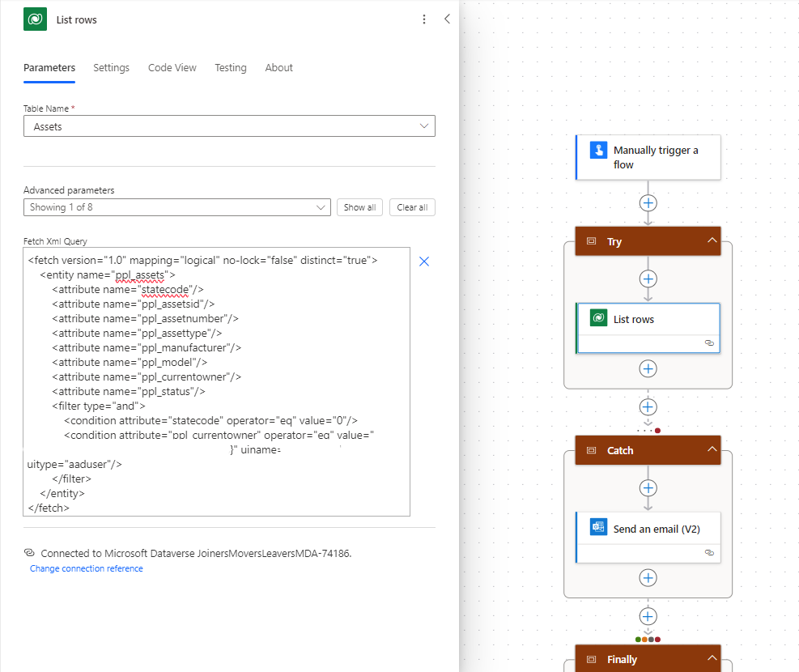Collapse the Try scope

coord(712,240)
